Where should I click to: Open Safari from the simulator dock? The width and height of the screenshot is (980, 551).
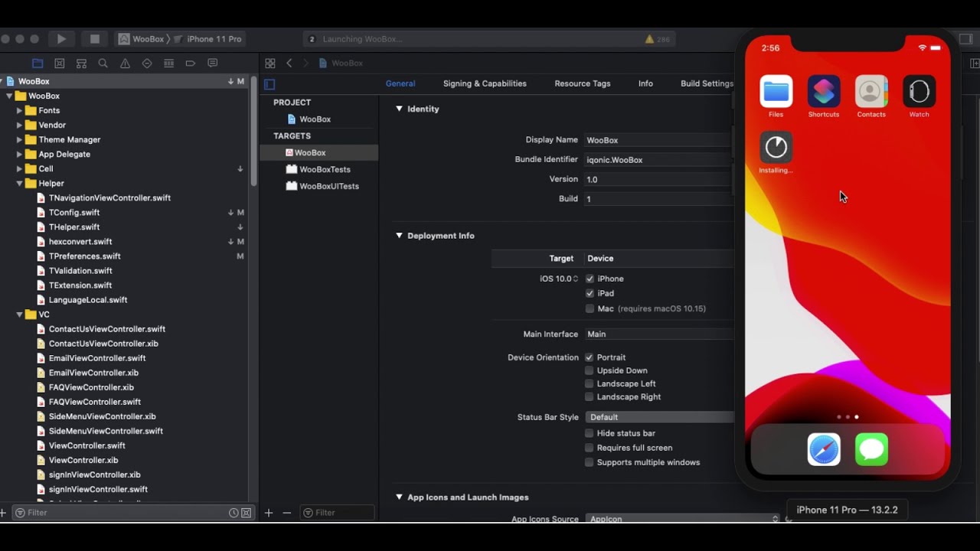point(824,450)
